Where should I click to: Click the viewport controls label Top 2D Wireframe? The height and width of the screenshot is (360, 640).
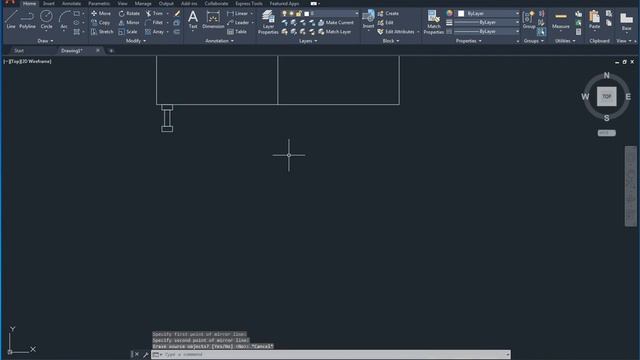coord(28,61)
